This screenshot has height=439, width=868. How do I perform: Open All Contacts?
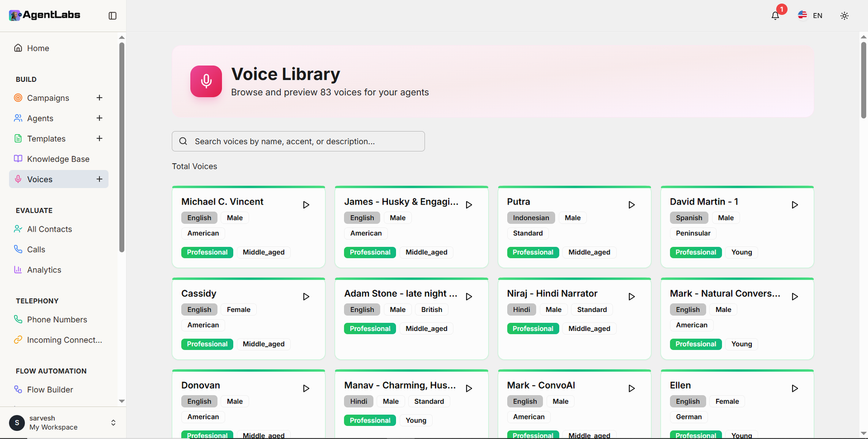pyautogui.click(x=59, y=229)
